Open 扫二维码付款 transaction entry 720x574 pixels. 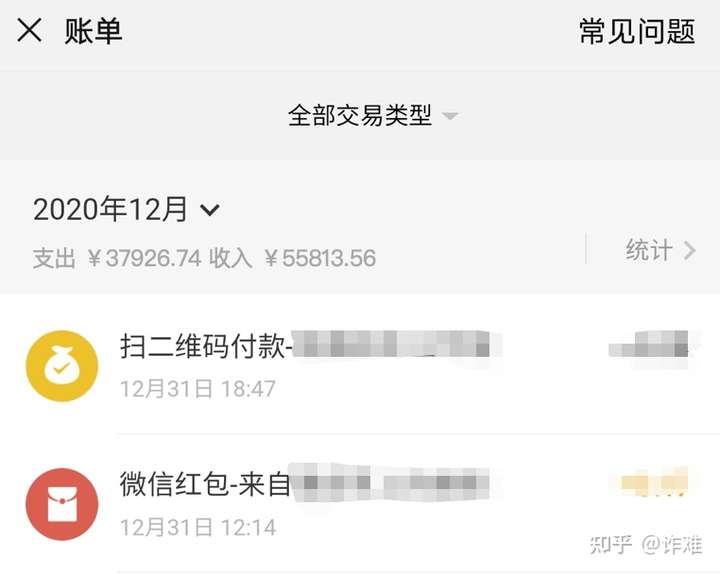[x=360, y=366]
